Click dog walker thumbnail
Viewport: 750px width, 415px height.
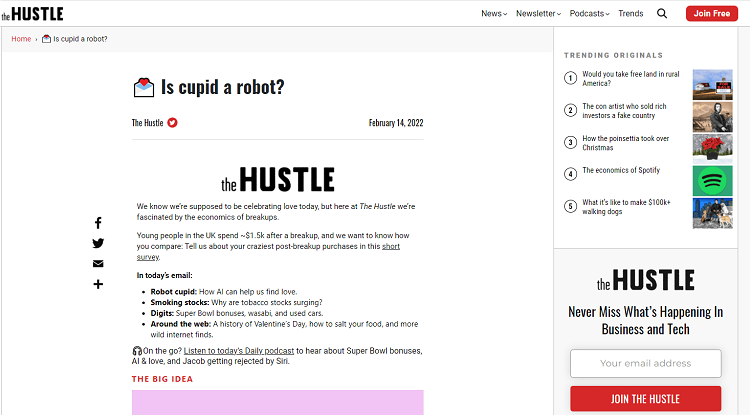[x=712, y=213]
